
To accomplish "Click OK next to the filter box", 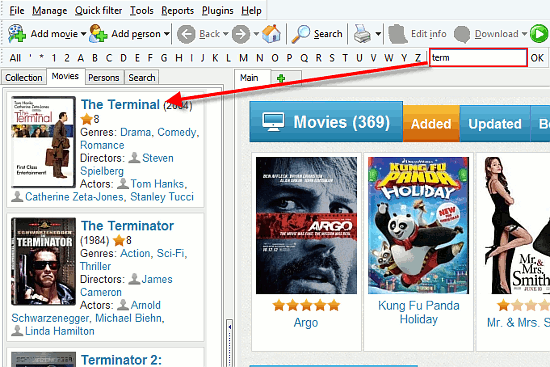I will 537,58.
